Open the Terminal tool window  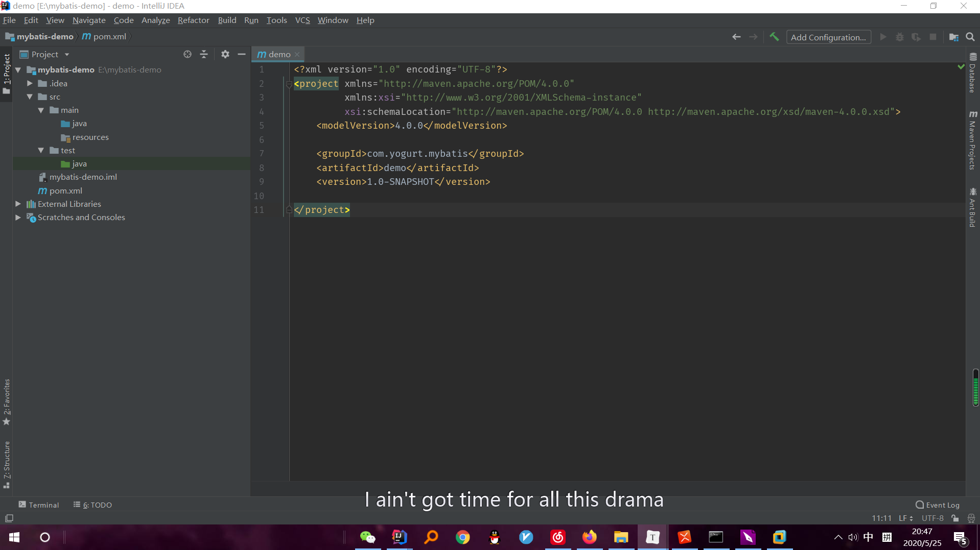coord(39,505)
